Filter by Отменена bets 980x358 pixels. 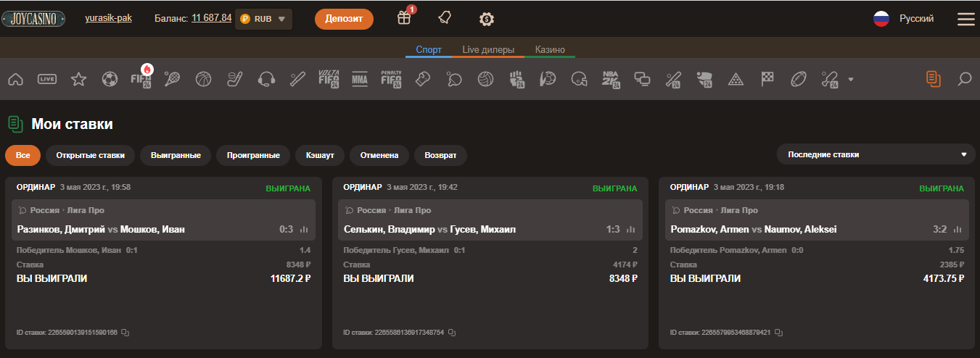point(379,155)
